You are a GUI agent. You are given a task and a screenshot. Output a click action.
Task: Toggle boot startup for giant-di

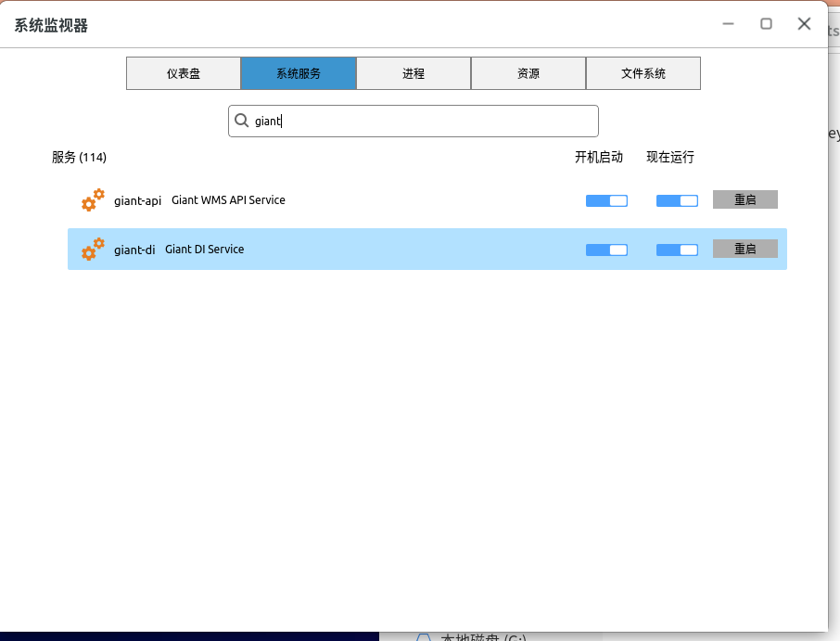point(606,250)
